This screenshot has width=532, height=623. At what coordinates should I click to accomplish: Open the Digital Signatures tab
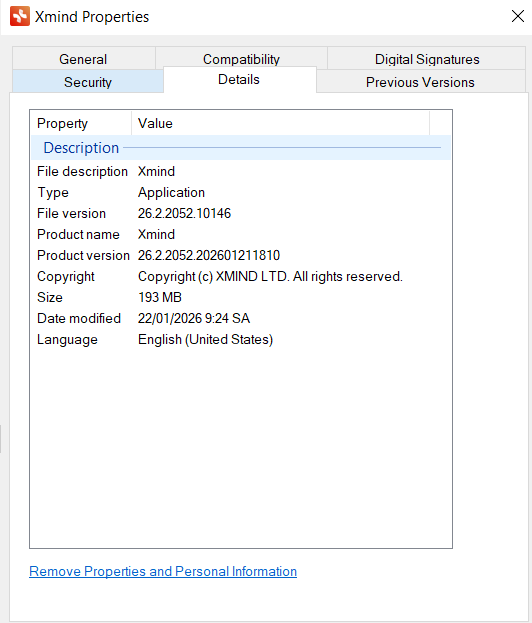click(x=427, y=58)
